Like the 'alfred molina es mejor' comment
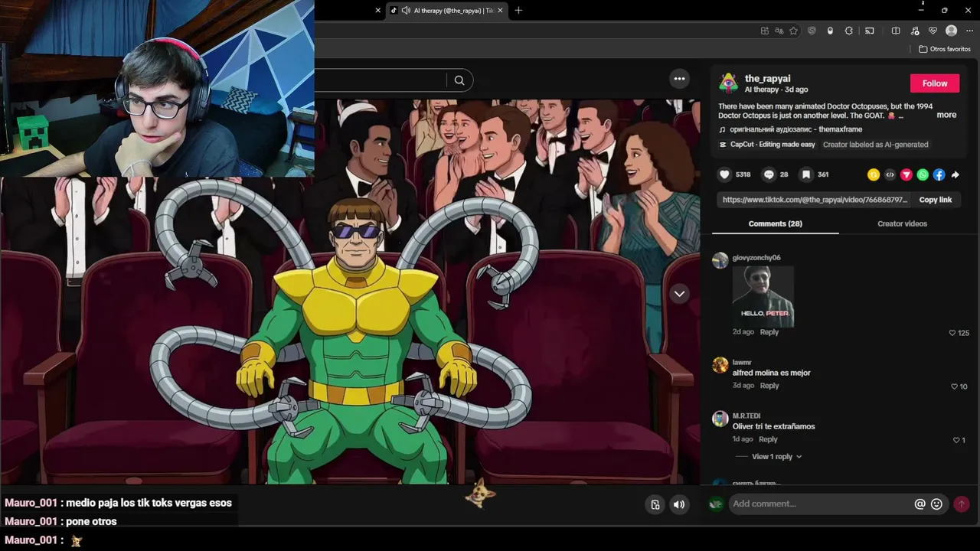Viewport: 980px width, 551px height. pyautogui.click(x=953, y=386)
